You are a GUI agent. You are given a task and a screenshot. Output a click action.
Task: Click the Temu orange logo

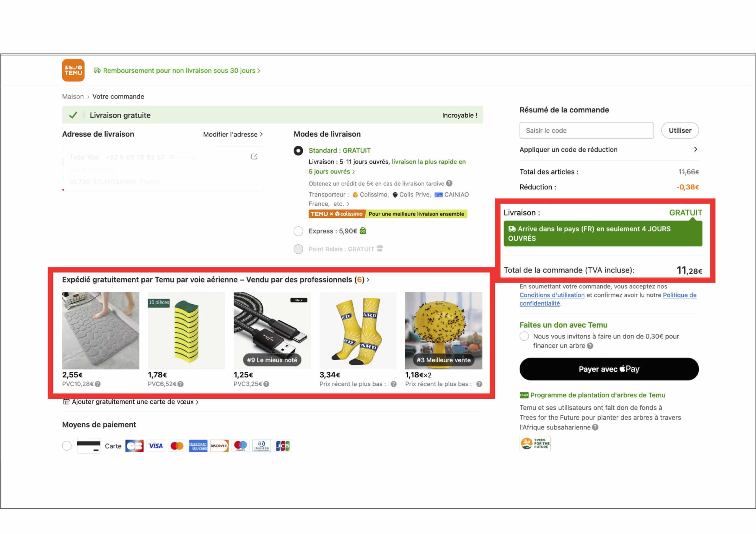[73, 70]
